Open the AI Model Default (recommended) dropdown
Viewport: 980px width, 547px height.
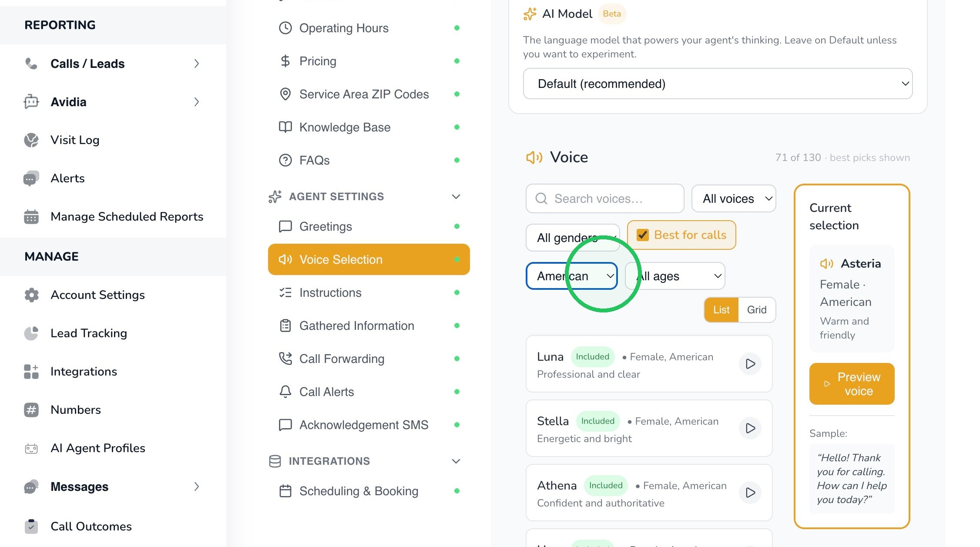pyautogui.click(x=718, y=84)
